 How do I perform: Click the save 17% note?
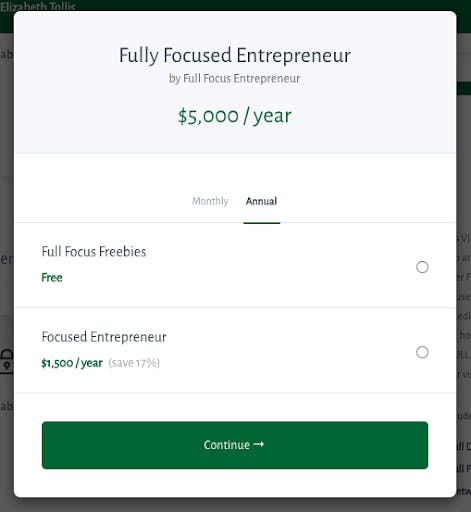click(134, 363)
